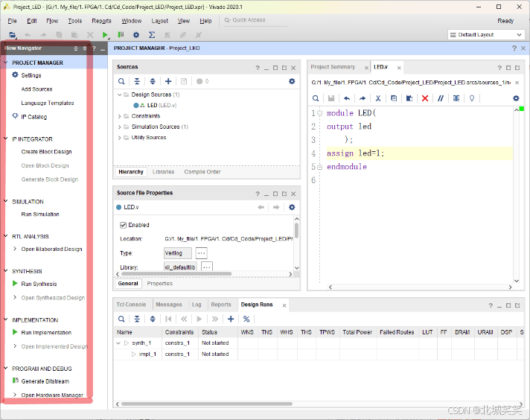This screenshot has height=420, width=530.
Task: Click Source File Properties horizontal scrollbar
Action: click(x=176, y=274)
